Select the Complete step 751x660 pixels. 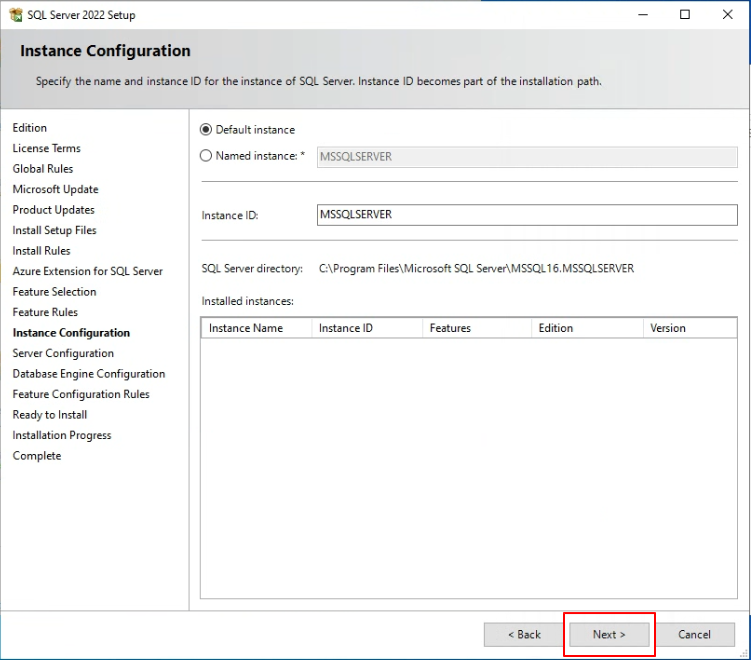(x=37, y=456)
